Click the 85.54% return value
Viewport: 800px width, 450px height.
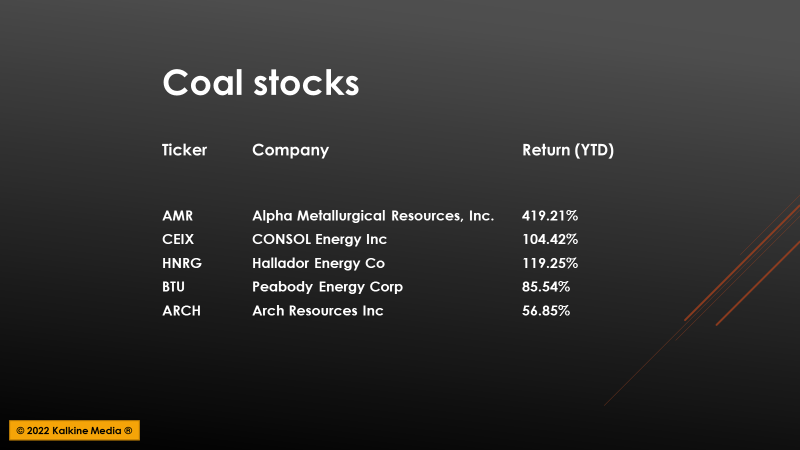[x=546, y=287]
